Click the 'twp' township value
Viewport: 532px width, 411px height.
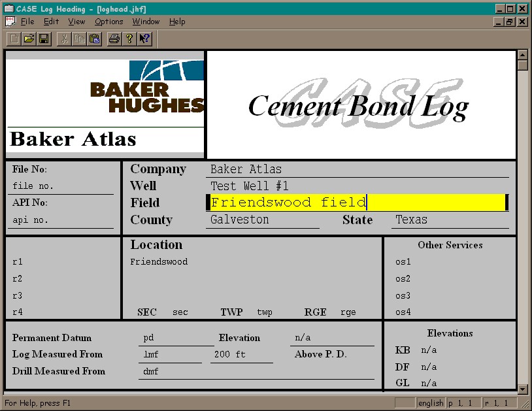tap(265, 312)
